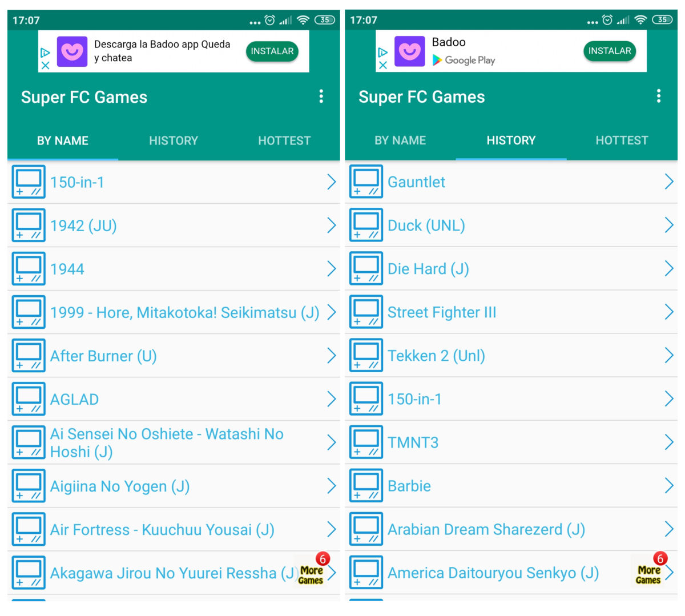Click the console icon beside Die Hard (J)

365,268
